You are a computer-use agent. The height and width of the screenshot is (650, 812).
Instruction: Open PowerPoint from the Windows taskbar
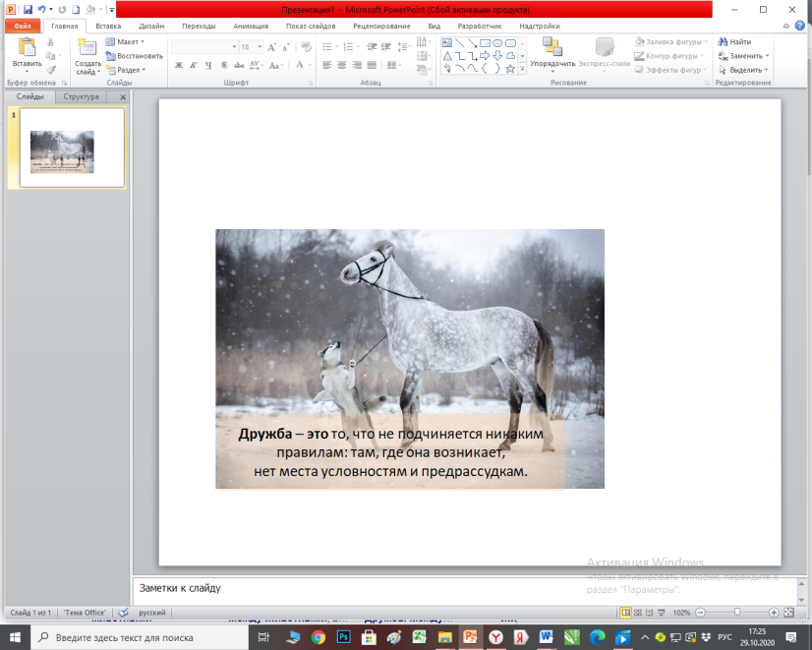(x=470, y=637)
